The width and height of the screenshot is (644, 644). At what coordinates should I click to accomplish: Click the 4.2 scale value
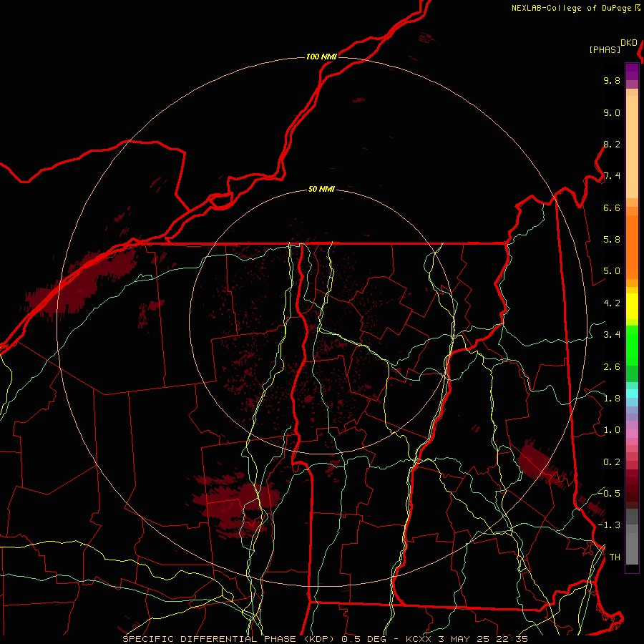(612, 303)
